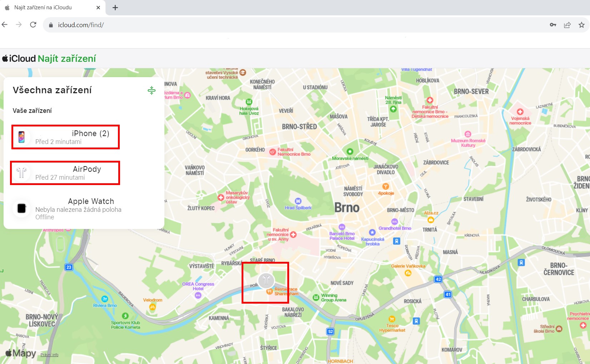Image resolution: width=590 pixels, height=364 pixels.
Task: Click 4pokoje restaurant pin
Action: [x=386, y=186]
